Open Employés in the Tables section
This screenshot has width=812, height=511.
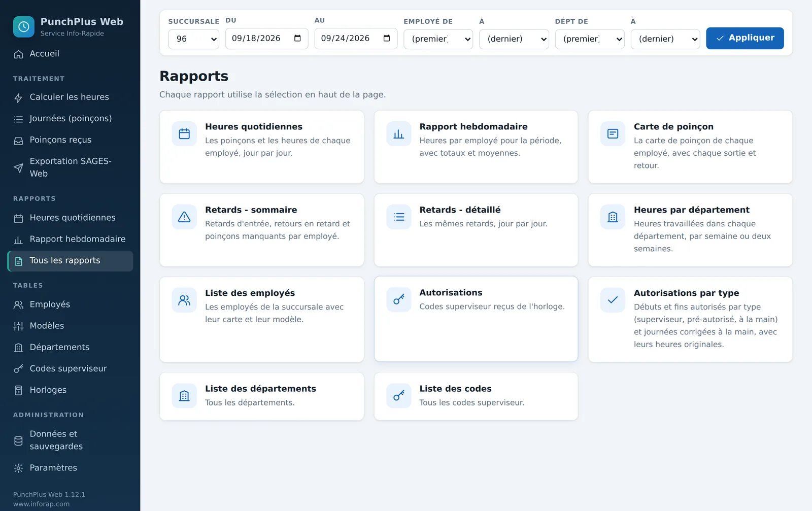tap(70, 304)
